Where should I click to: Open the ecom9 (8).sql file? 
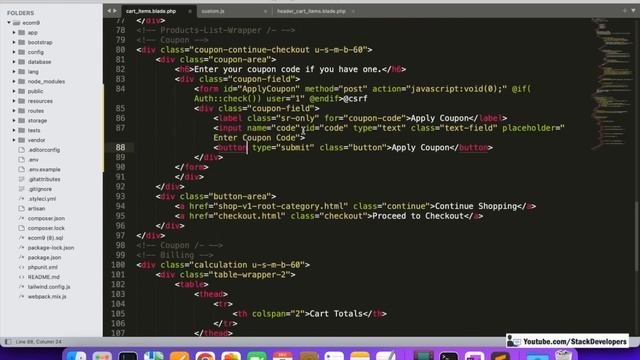(45, 238)
